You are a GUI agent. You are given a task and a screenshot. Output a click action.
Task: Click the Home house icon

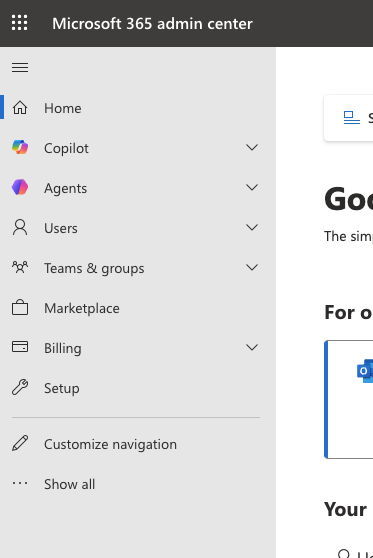pos(20,108)
